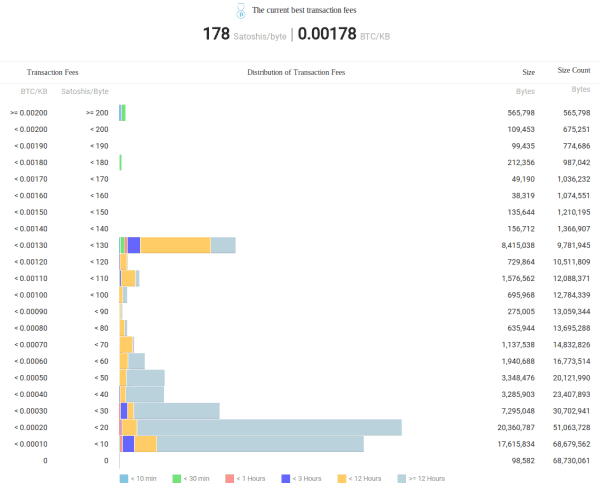Click the green bar in the >=200 row
This screenshot has height=491, width=600.
coord(123,113)
